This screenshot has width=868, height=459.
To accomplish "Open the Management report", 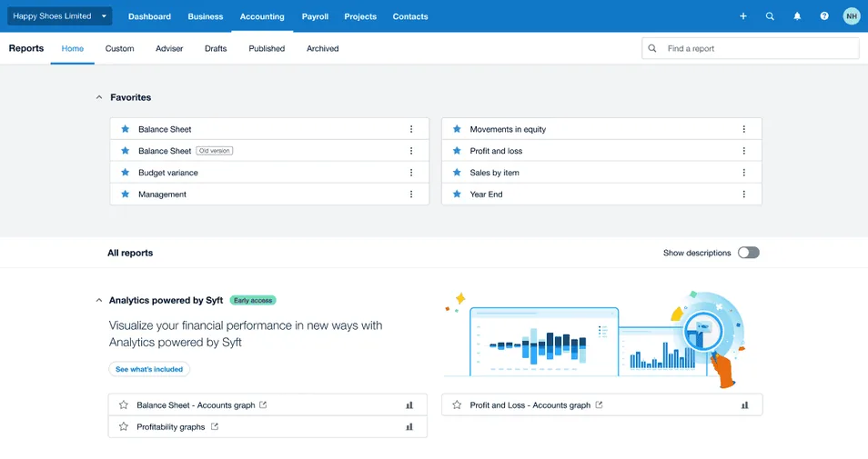I will pyautogui.click(x=162, y=195).
